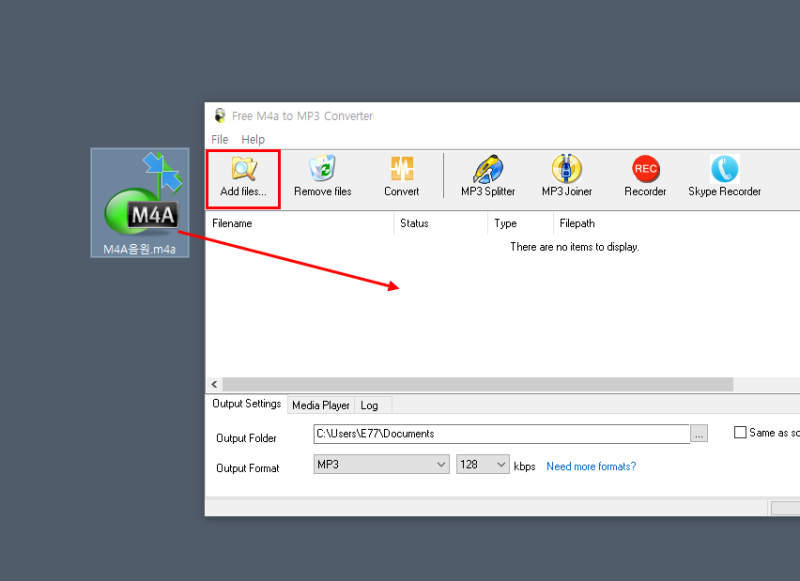Image resolution: width=800 pixels, height=581 pixels.
Task: Enable the Same as source checkbox
Action: tap(740, 433)
